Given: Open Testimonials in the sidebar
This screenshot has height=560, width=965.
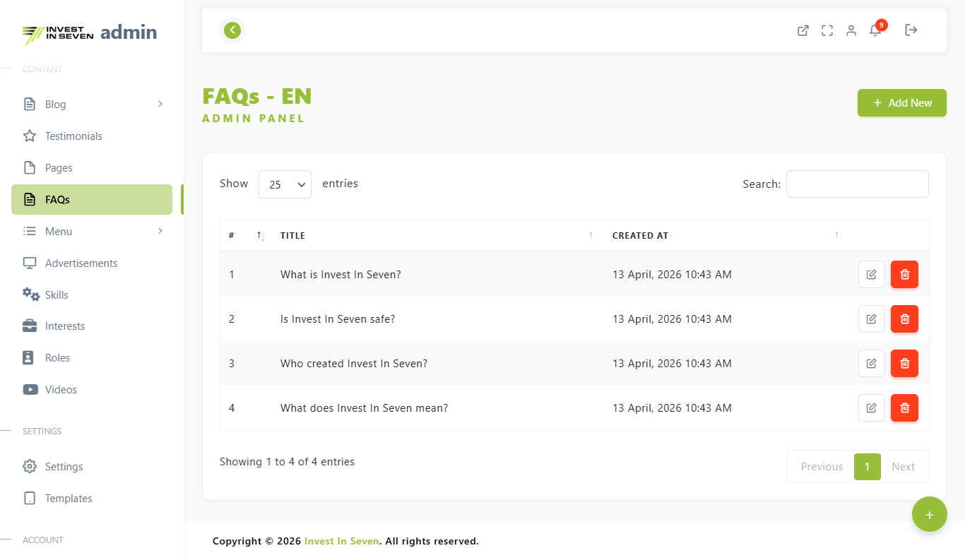Looking at the screenshot, I should (73, 136).
